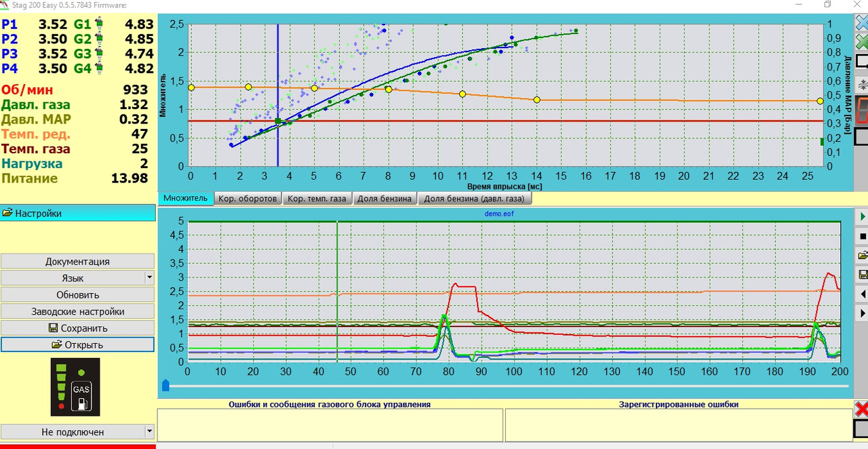Expand the Язык dropdown arrow
Screen dimensions: 868x449
point(150,278)
